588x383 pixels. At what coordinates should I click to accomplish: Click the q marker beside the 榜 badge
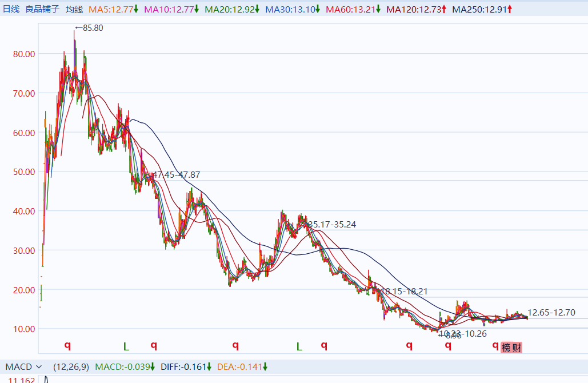point(495,345)
